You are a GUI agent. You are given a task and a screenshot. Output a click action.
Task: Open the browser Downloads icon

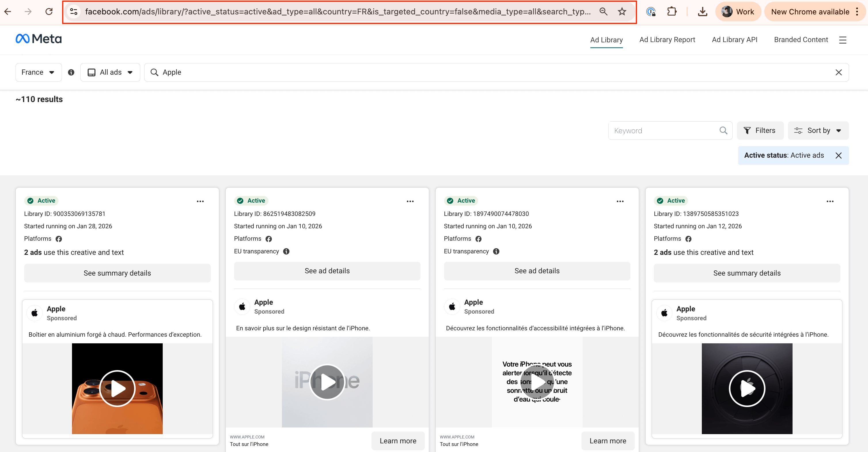tap(703, 11)
